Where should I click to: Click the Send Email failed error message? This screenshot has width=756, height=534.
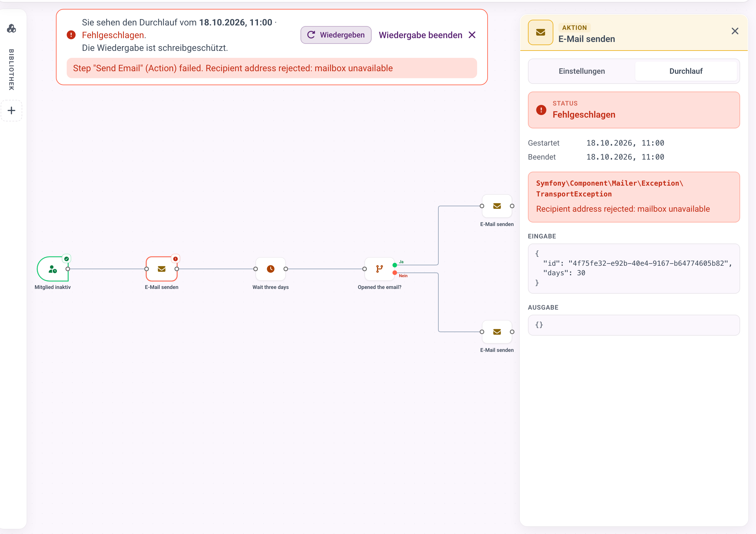pos(272,68)
